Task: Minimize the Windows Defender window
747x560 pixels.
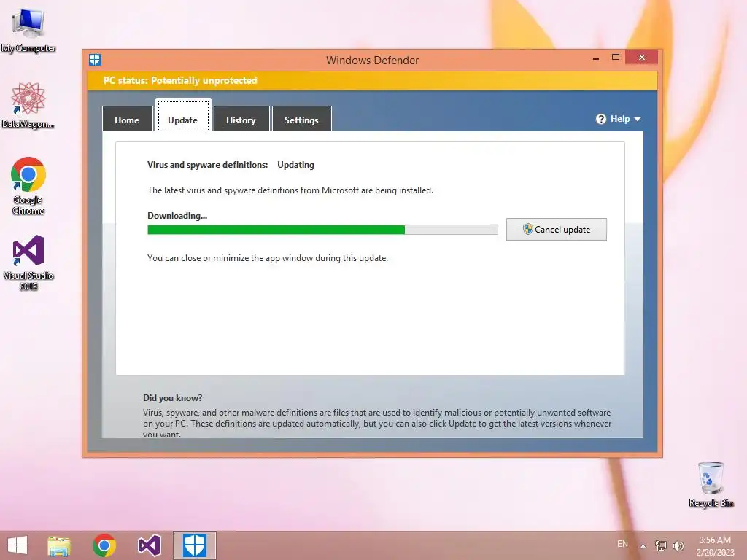Action: (596, 58)
